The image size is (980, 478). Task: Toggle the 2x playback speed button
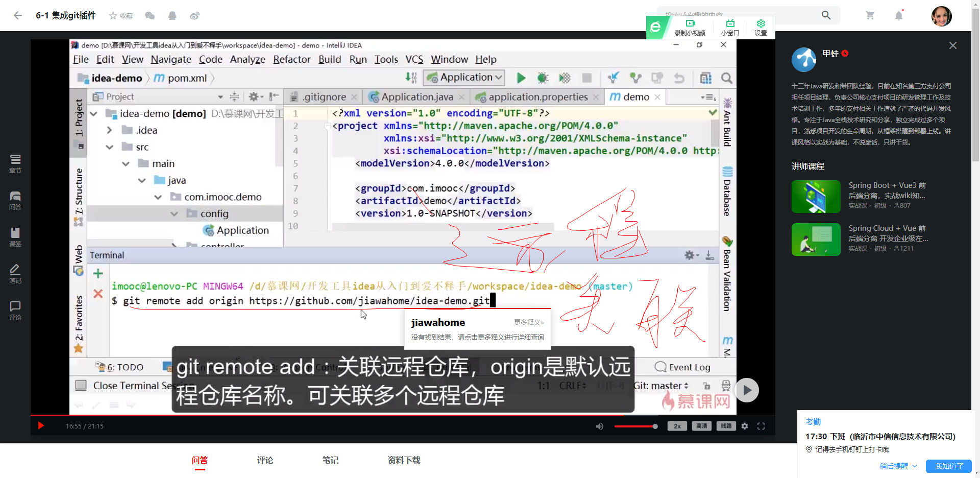tap(677, 426)
